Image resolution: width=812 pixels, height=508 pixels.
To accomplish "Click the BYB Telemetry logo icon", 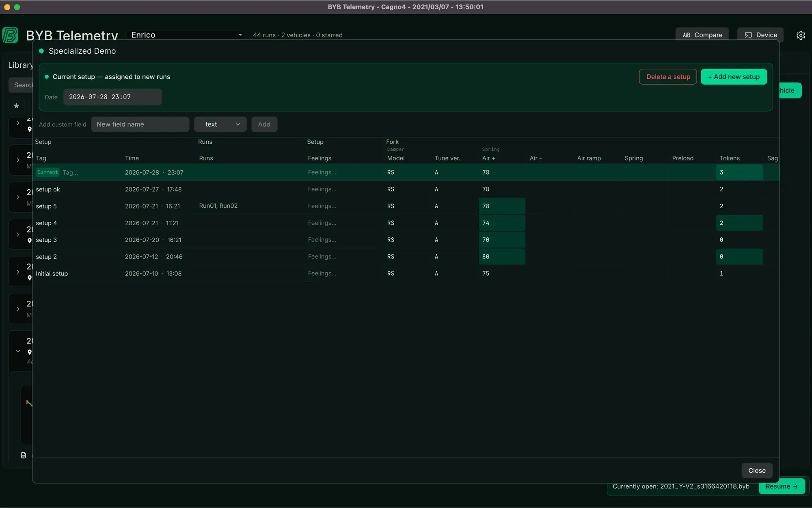I will 10,35.
